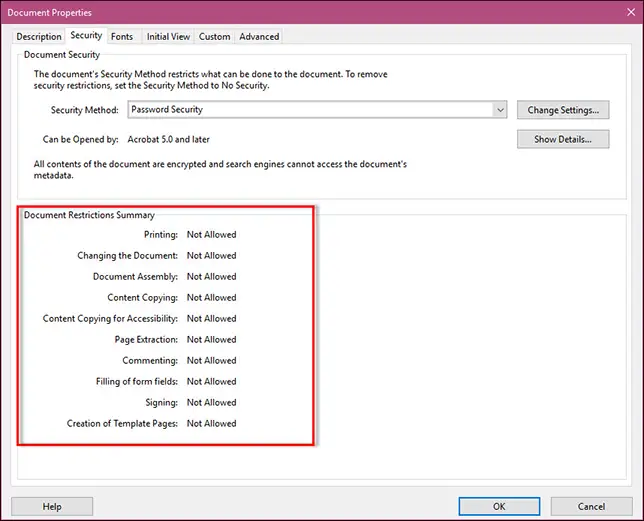Click 'Not Allowed' value beside Signing
Image resolution: width=644 pixels, height=521 pixels.
212,402
